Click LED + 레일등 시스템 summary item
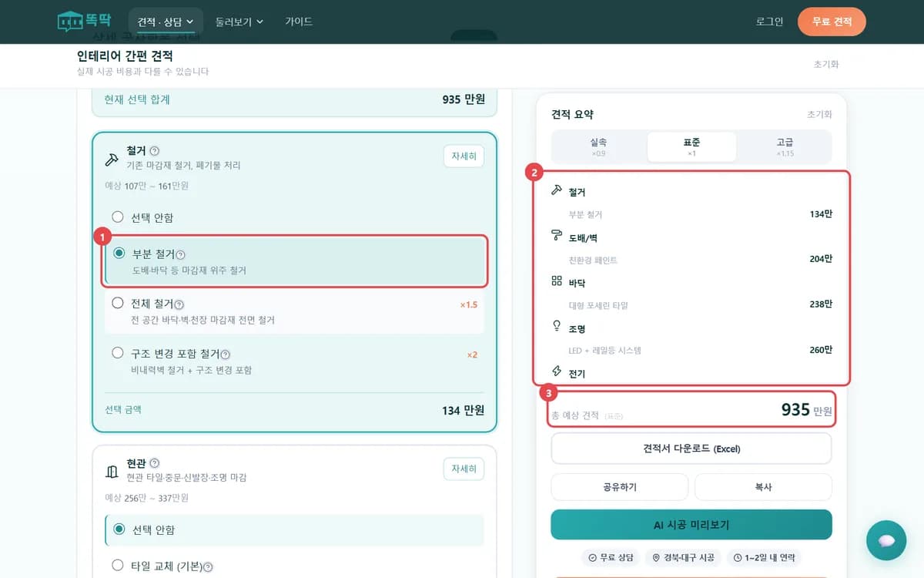924x578 pixels. (x=604, y=350)
